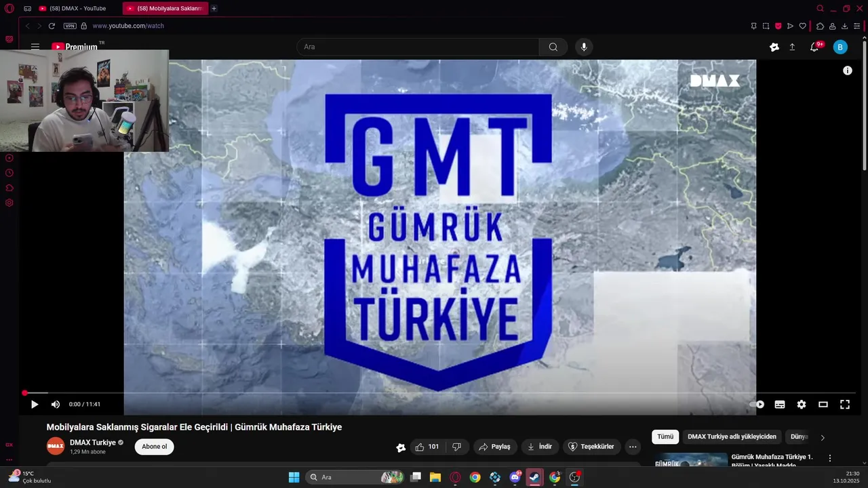
Task: Click the star icon beside like button
Action: (x=401, y=447)
